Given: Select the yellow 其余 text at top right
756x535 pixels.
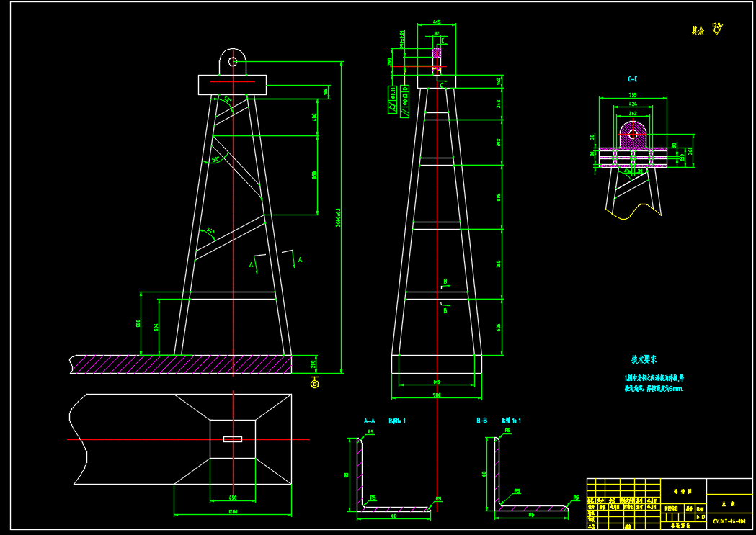Looking at the screenshot, I should pyautogui.click(x=697, y=31).
